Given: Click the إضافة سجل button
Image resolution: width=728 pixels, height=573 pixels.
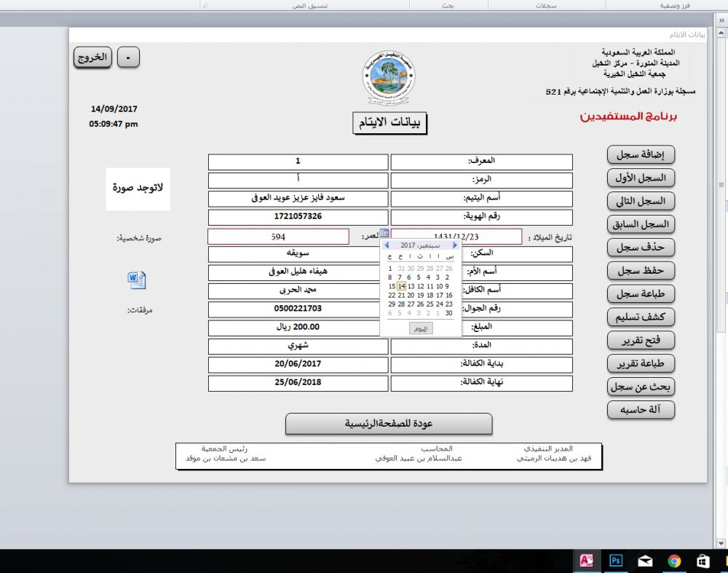Looking at the screenshot, I should click(641, 155).
